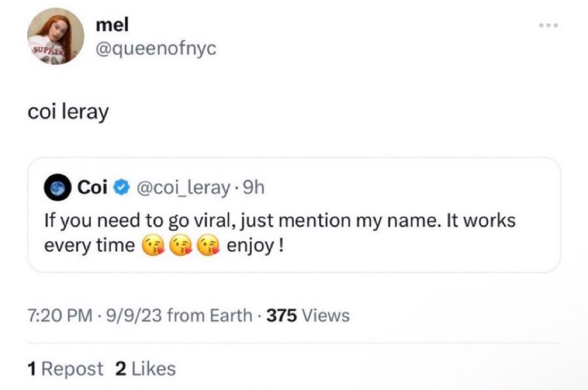Click the name "Coi" in quoted tweet
Viewport: 588px width, 390px height.
pos(93,188)
